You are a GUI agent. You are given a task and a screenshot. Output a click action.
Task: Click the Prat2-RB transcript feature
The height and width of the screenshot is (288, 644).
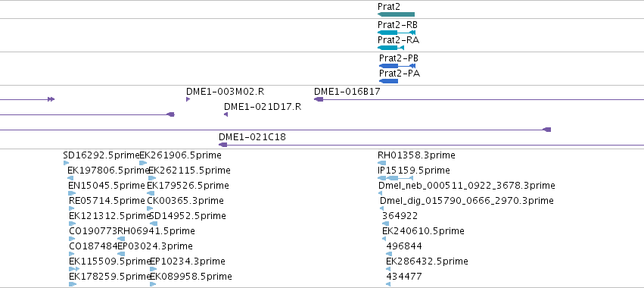tap(397, 33)
